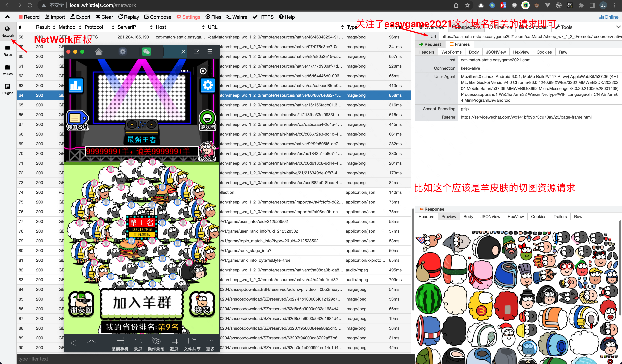The height and width of the screenshot is (364, 622).
Task: Close the WeChat emulator tab
Action: tap(183, 51)
